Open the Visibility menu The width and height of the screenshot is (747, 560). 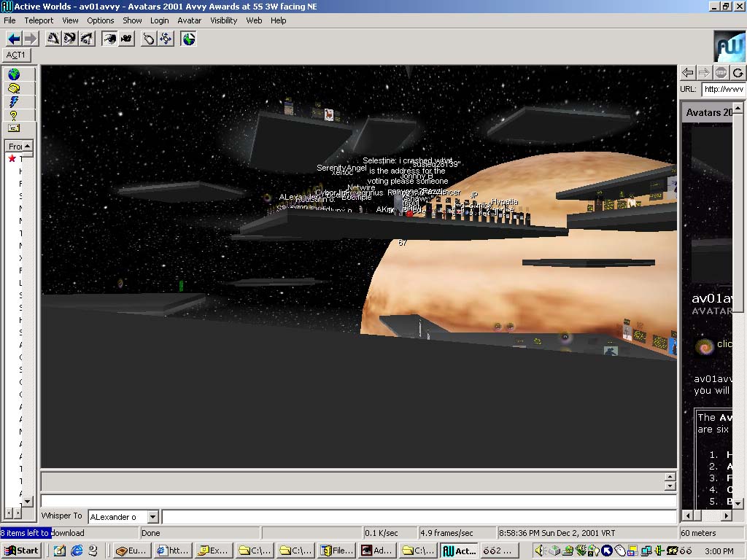click(x=223, y=20)
